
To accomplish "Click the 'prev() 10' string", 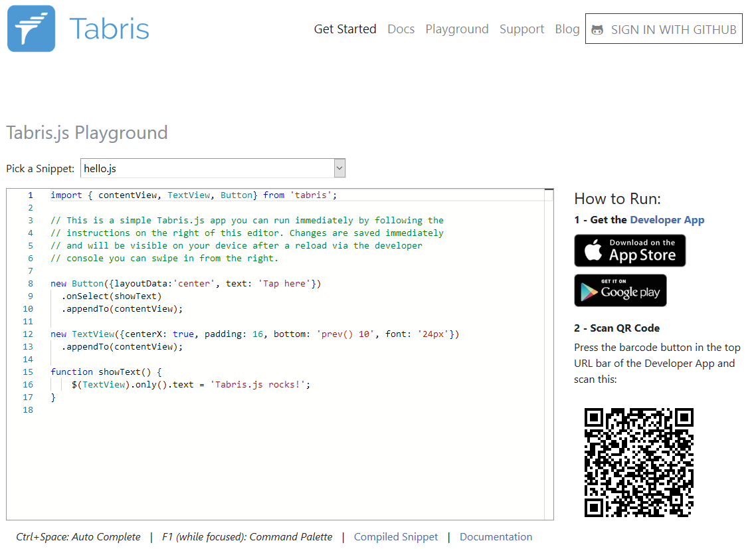I will click(x=345, y=334).
